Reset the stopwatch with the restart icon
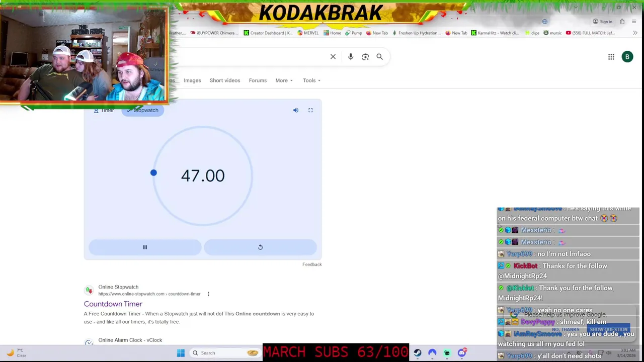The width and height of the screenshot is (644, 362). pos(260,247)
